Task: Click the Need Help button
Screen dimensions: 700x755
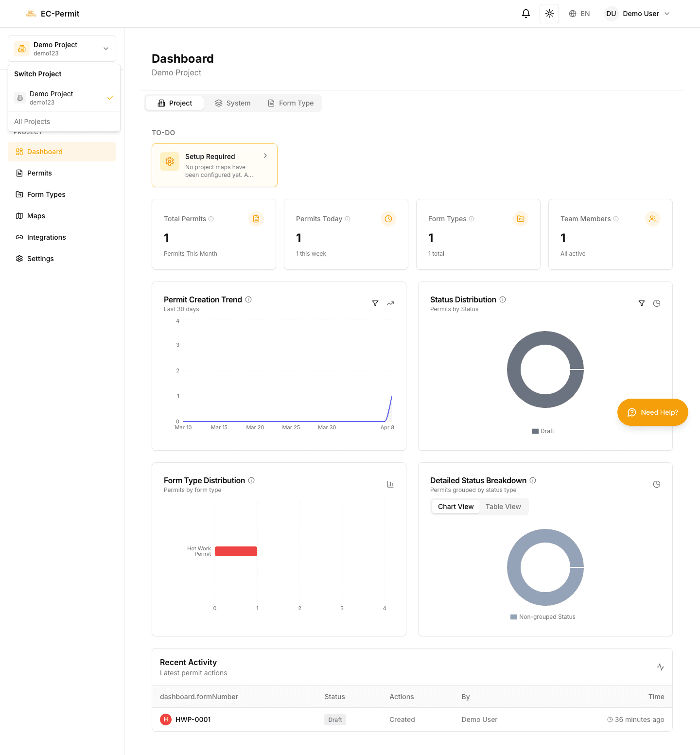Action: [652, 412]
